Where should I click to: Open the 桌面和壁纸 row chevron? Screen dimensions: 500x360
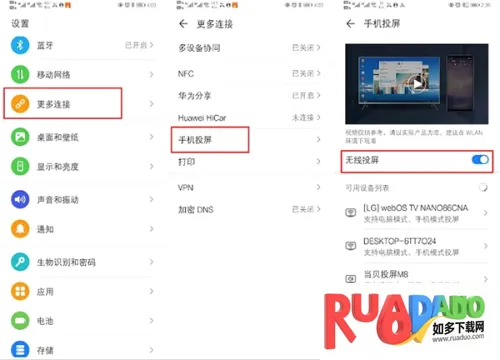151,137
